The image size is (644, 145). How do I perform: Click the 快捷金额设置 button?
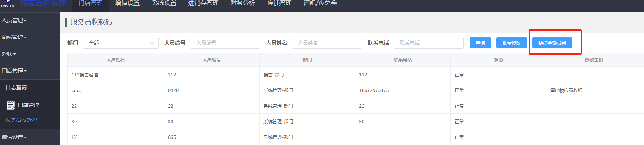click(x=552, y=43)
